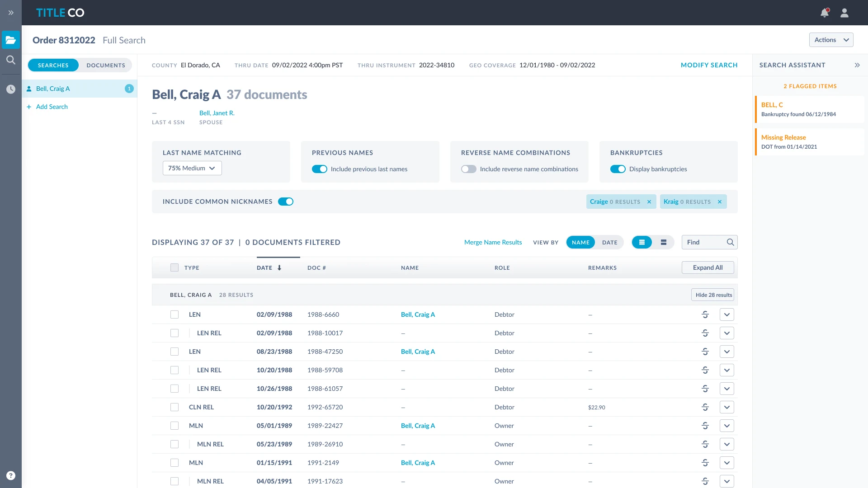Select Bell, Craig A search entry
The image size is (868, 488).
point(80,89)
